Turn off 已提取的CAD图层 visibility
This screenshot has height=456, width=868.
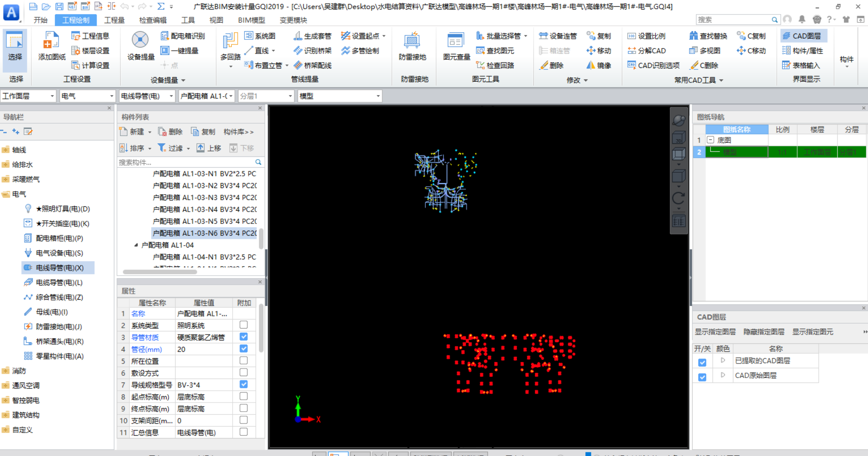(702, 362)
